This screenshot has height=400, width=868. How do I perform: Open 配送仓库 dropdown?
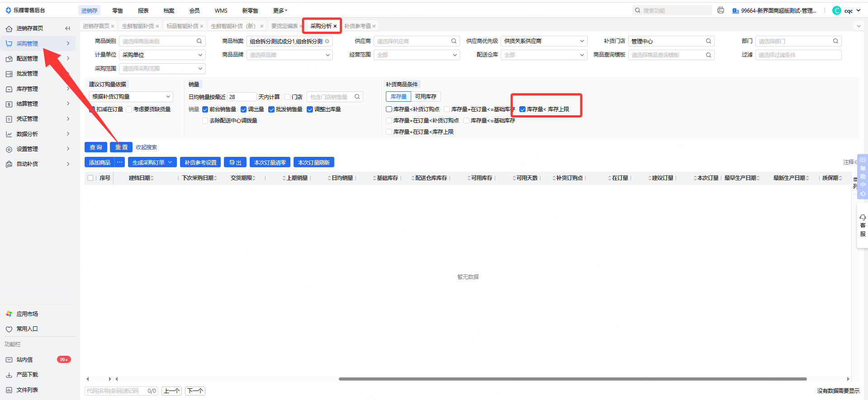[x=544, y=55]
